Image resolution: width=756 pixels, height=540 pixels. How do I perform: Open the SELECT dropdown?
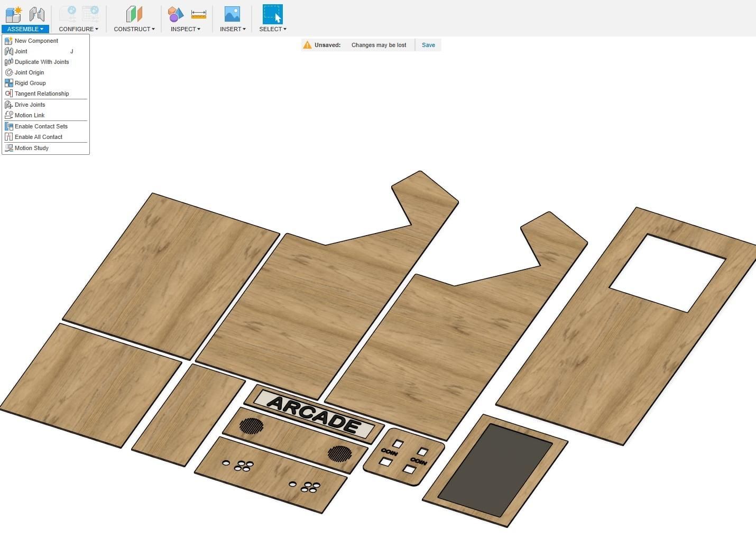[x=273, y=29]
